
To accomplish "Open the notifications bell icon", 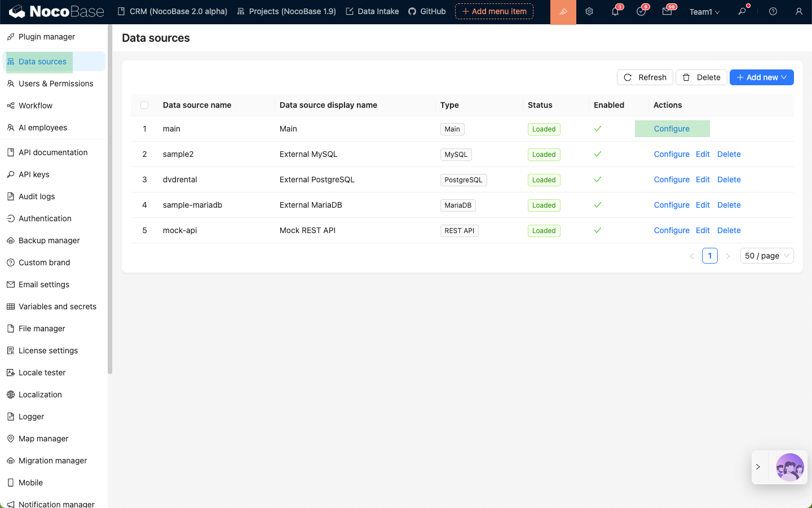I will tap(615, 12).
